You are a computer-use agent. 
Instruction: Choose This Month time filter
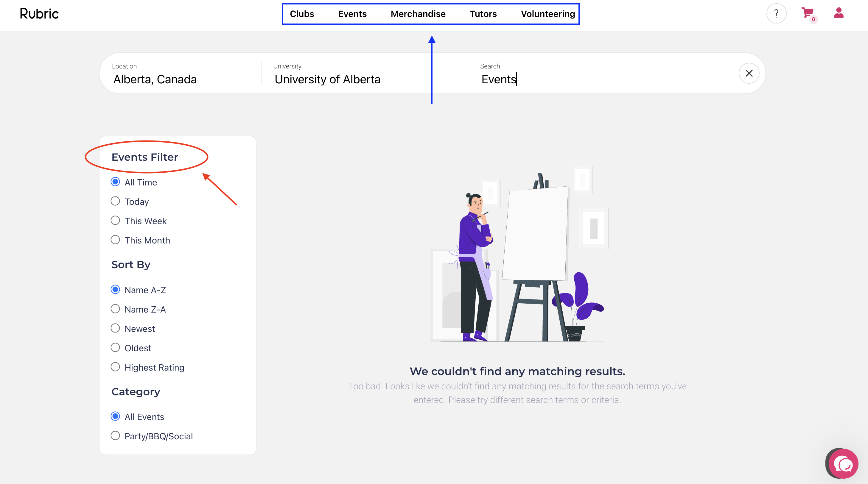115,240
